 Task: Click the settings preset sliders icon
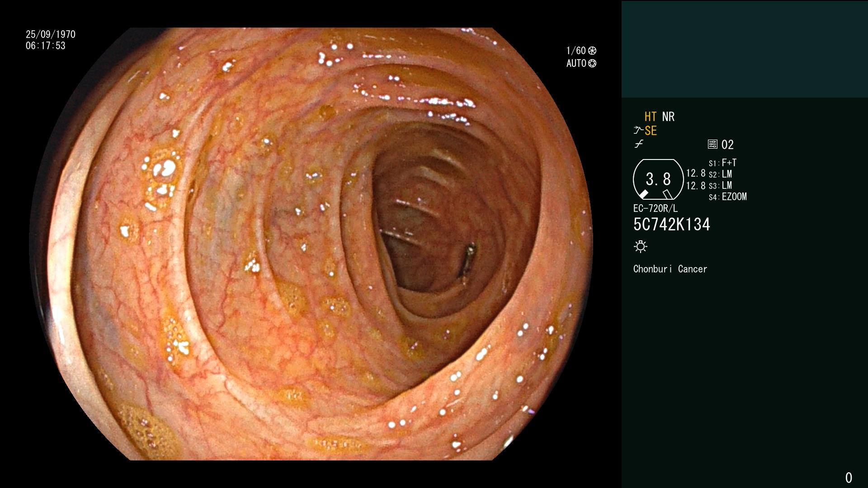pyautogui.click(x=712, y=144)
